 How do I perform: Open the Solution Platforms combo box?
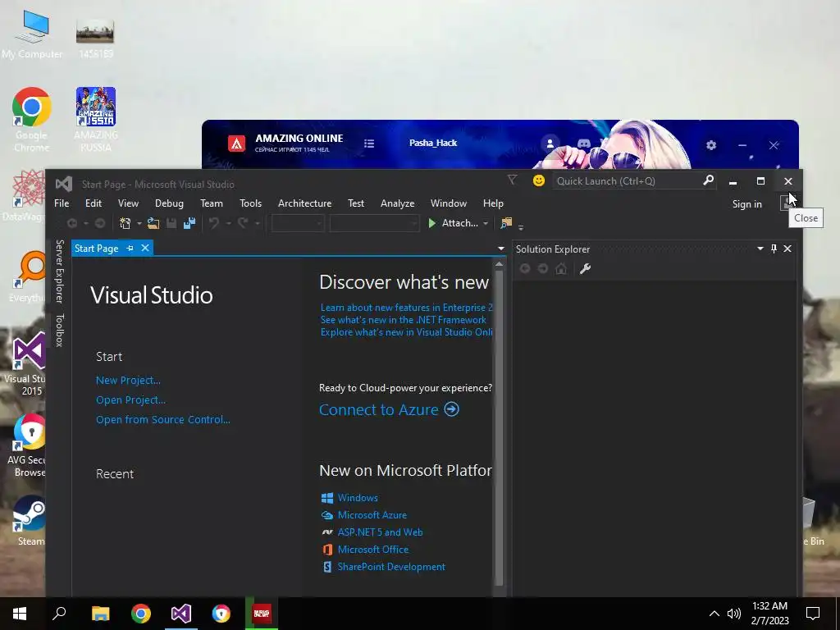pos(374,223)
